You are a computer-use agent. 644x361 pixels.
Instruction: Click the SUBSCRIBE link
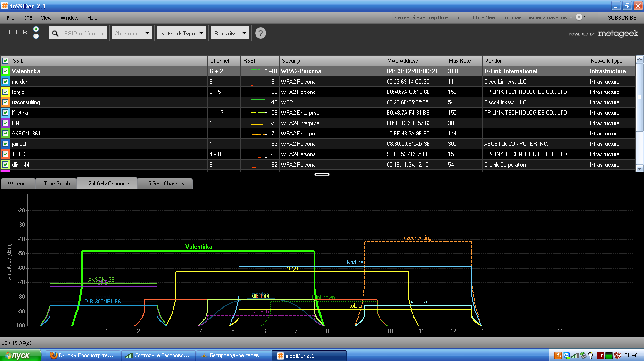click(x=621, y=18)
